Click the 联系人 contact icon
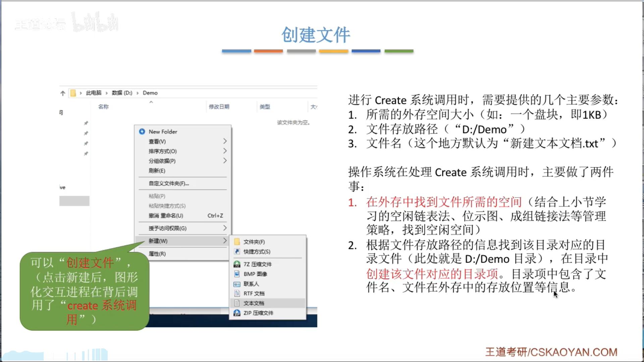Viewport: 644px width, 362px height. (x=237, y=284)
